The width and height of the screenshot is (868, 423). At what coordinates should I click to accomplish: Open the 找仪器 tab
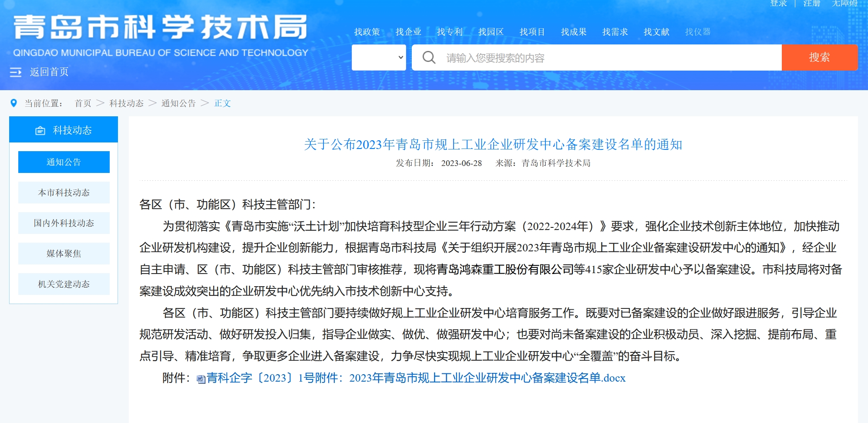[698, 32]
